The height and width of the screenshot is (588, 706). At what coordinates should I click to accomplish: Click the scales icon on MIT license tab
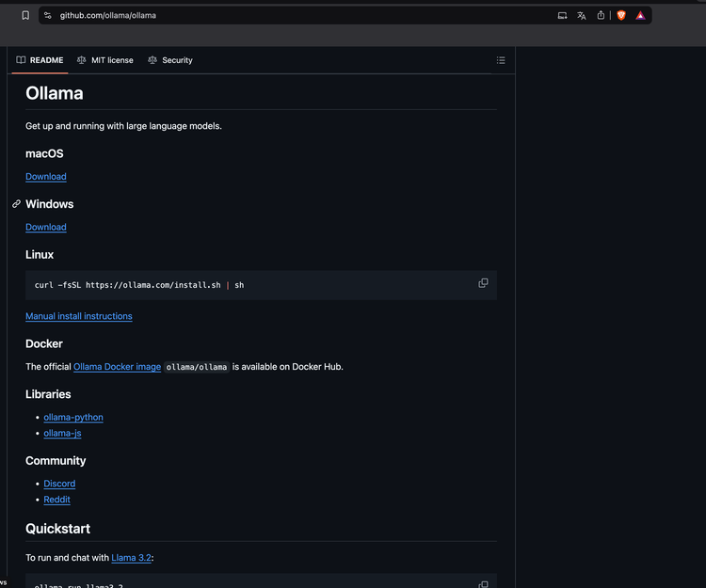tap(82, 60)
